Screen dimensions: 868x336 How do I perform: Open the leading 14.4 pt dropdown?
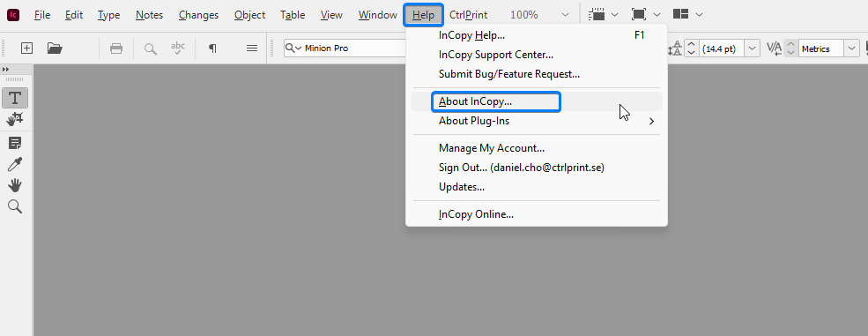[x=752, y=49]
